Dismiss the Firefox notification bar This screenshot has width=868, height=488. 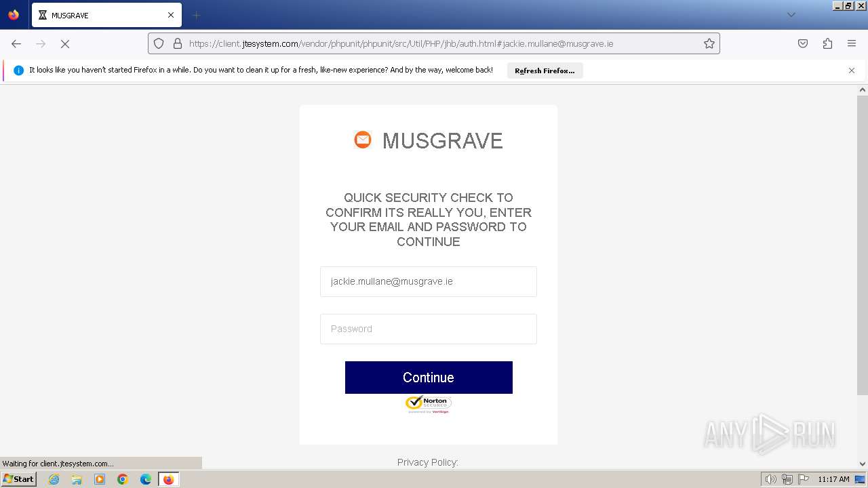pyautogui.click(x=852, y=70)
